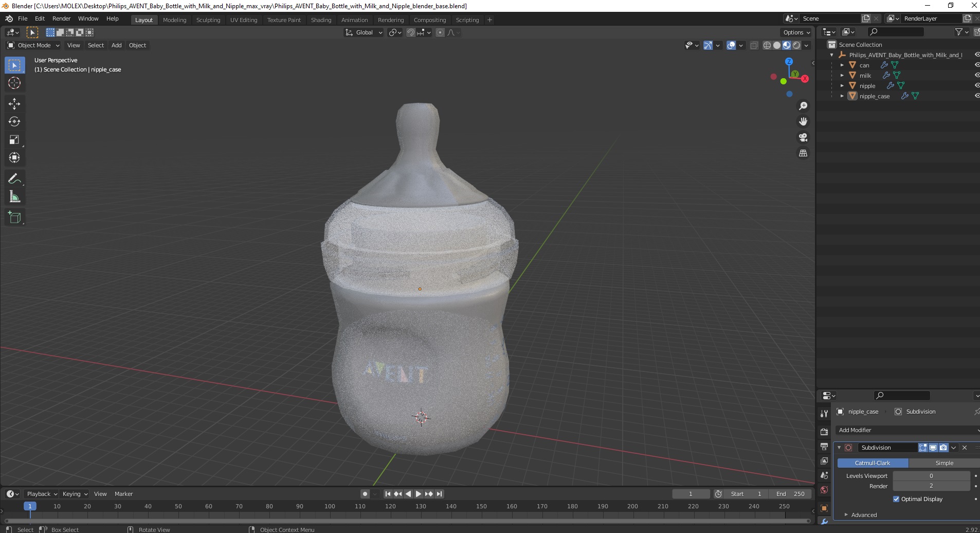Open the Options dropdown
Image resolution: width=980 pixels, height=533 pixels.
[796, 32]
